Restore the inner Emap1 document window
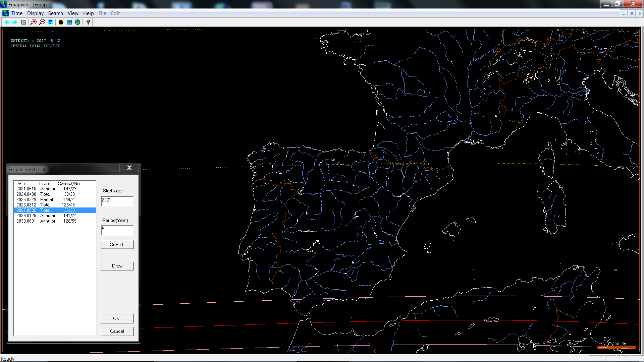The image size is (644, 362). click(632, 13)
